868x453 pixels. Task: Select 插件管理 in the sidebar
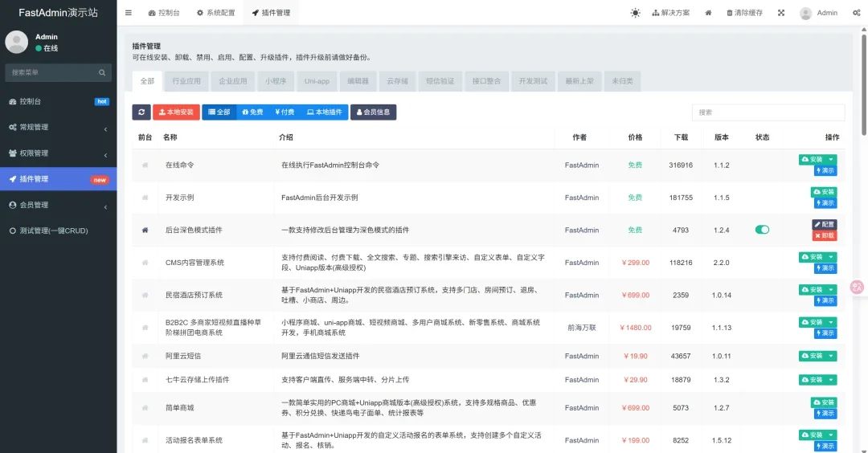coord(58,179)
